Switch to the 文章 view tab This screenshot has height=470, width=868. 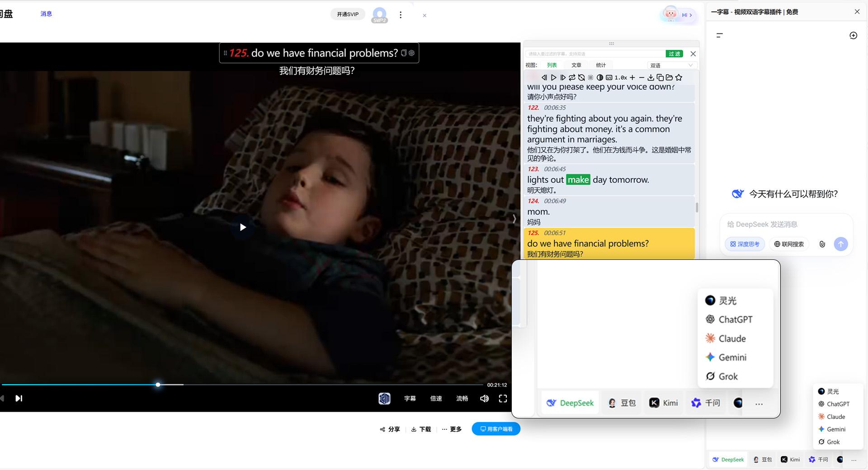pos(576,66)
